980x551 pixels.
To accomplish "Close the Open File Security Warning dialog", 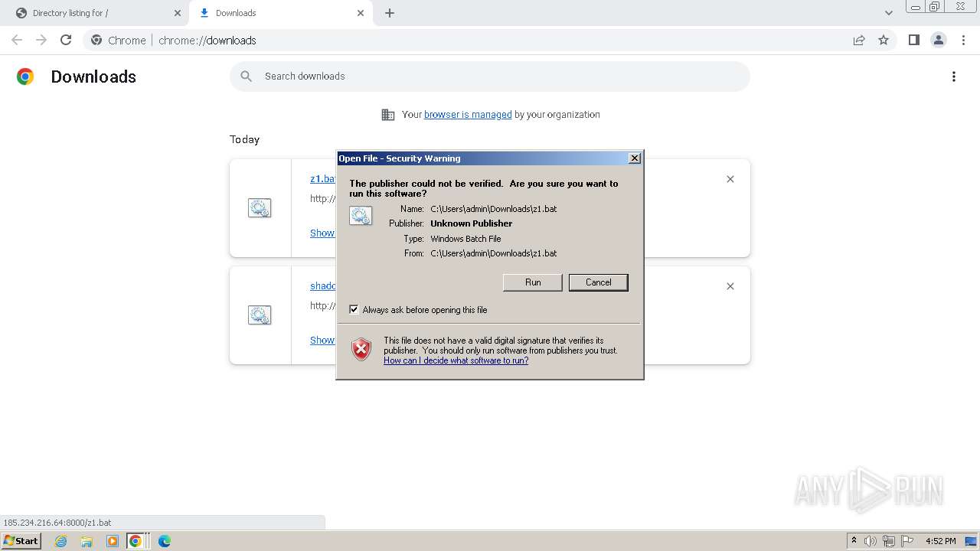I will click(634, 158).
